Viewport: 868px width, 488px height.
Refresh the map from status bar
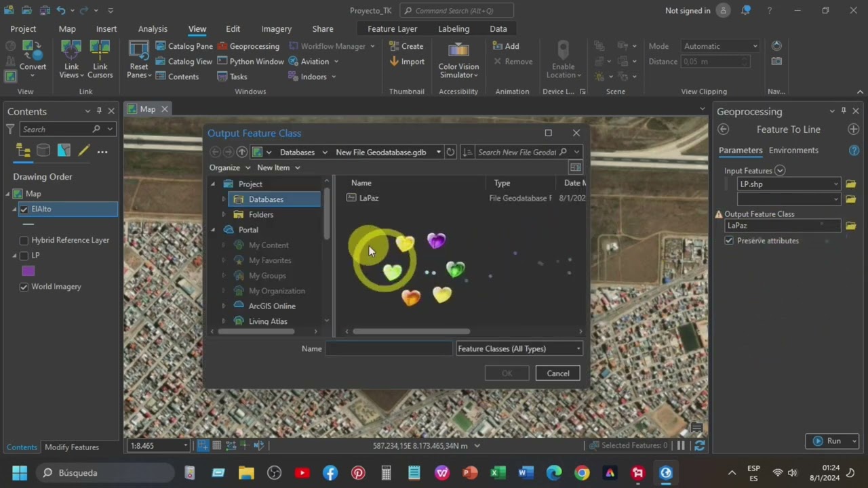pyautogui.click(x=699, y=445)
